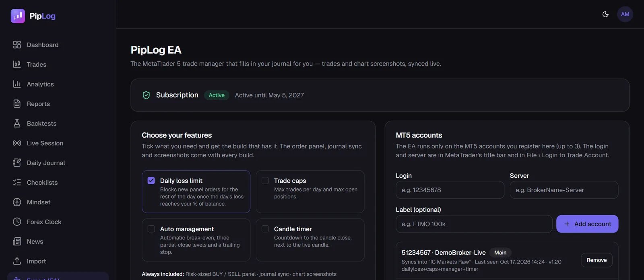
Task: Click the Backtests flask icon
Action: 17,124
